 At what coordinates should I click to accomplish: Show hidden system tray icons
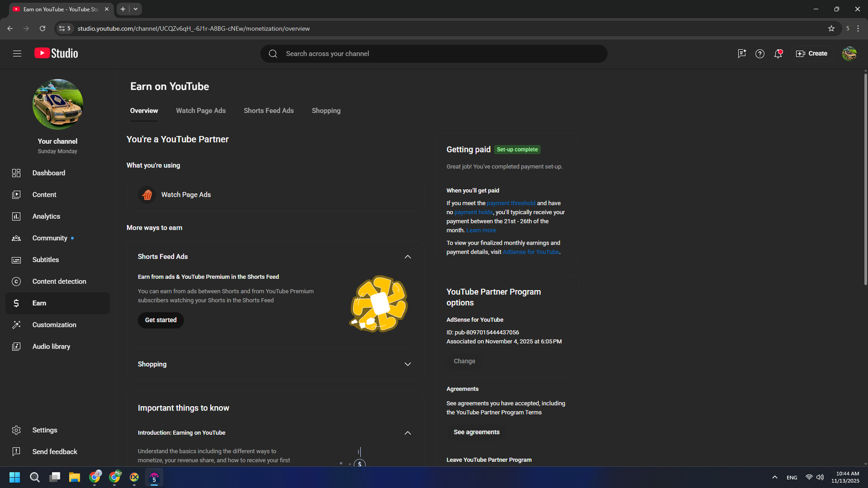pos(775,477)
